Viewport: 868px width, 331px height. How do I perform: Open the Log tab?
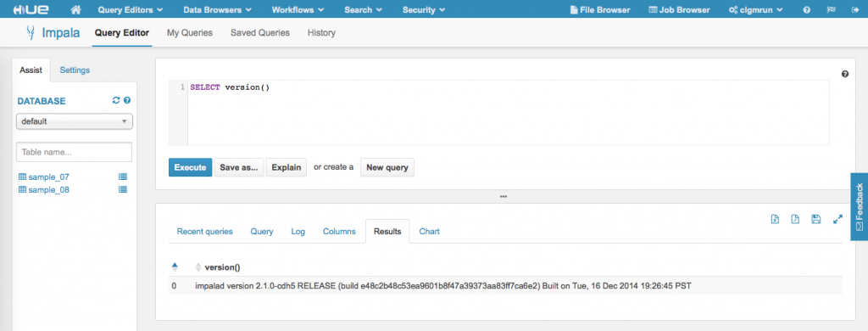coord(298,231)
